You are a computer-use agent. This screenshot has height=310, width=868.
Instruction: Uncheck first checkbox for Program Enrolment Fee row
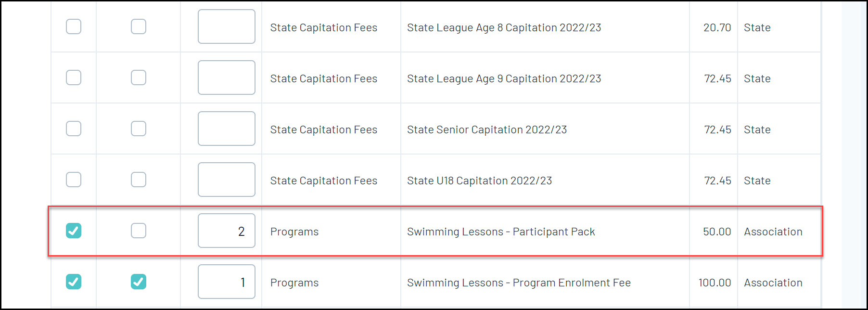(x=74, y=282)
